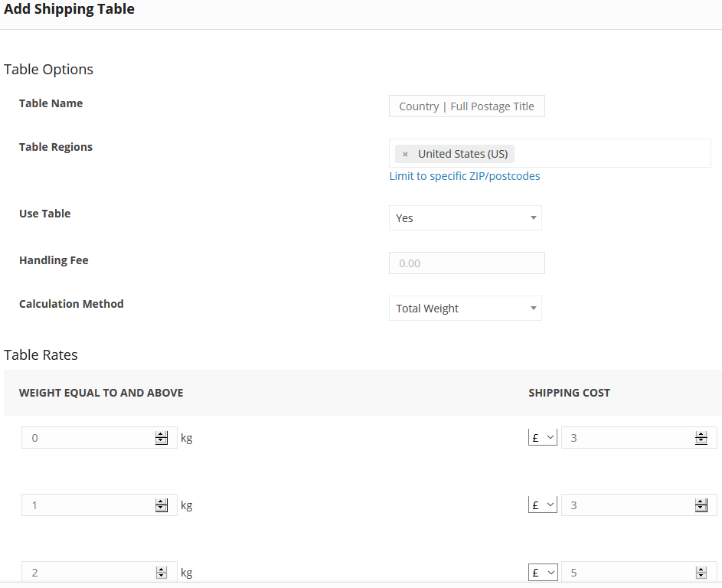Click United States (US) region tag

tap(462, 154)
